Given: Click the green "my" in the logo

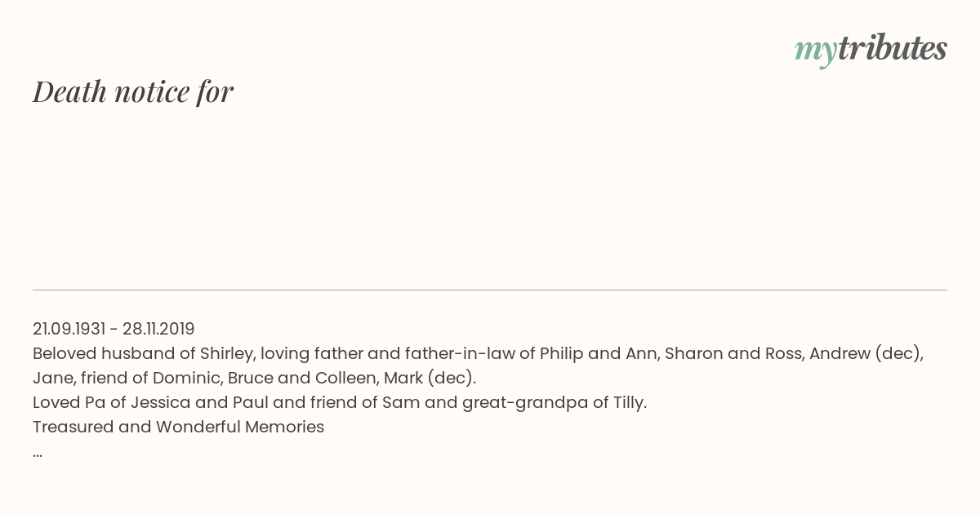Looking at the screenshot, I should pyautogui.click(x=815, y=52).
